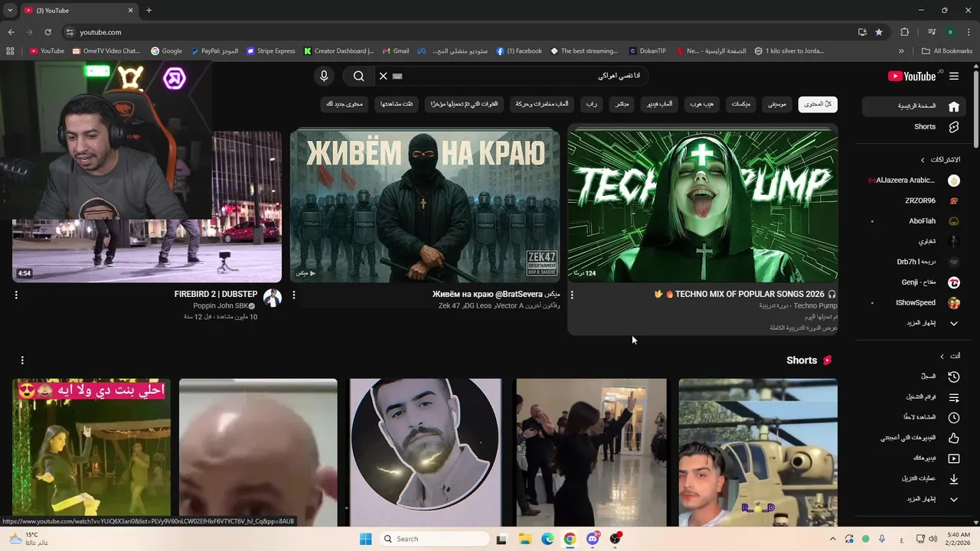Open AlJazeera Arabic channel subscription
The width and height of the screenshot is (980, 551).
914,181
